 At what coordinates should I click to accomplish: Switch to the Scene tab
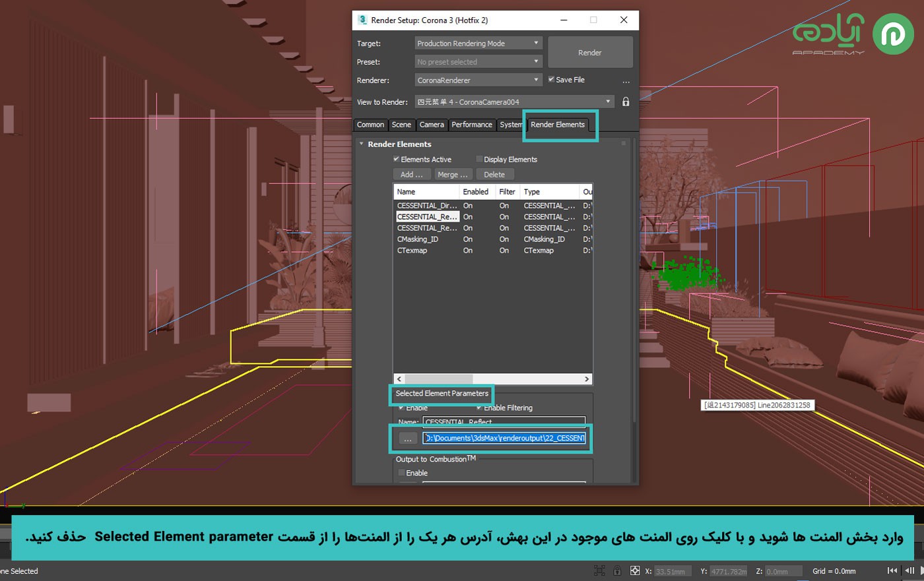401,125
